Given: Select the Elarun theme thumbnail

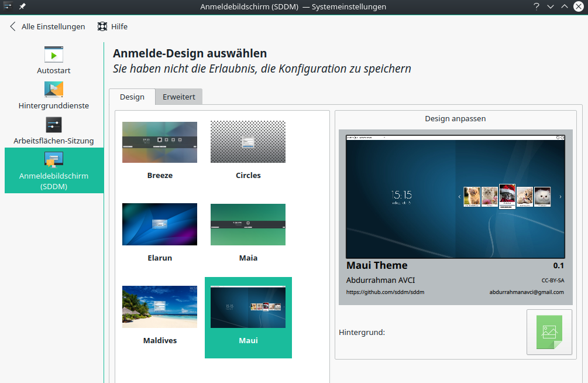Looking at the screenshot, I should coord(160,224).
